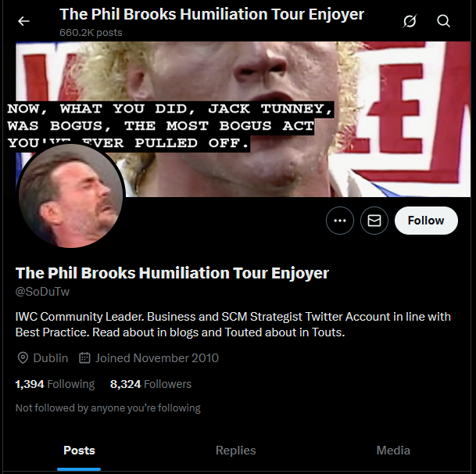The height and width of the screenshot is (474, 476).
Task: Click the IWC Community Leader bio text
Action: coord(233,325)
